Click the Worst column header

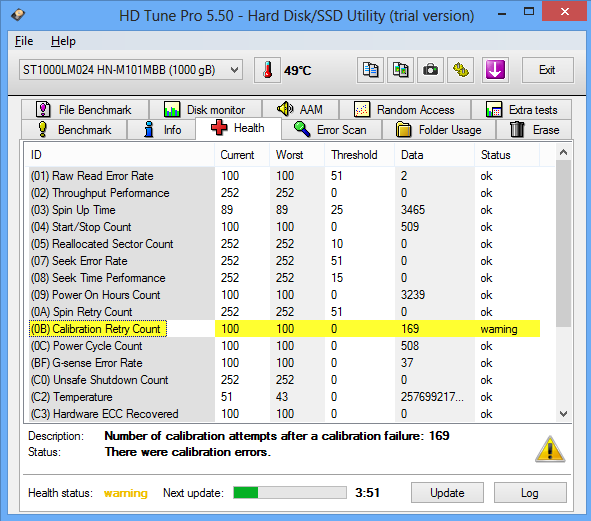pyautogui.click(x=297, y=155)
